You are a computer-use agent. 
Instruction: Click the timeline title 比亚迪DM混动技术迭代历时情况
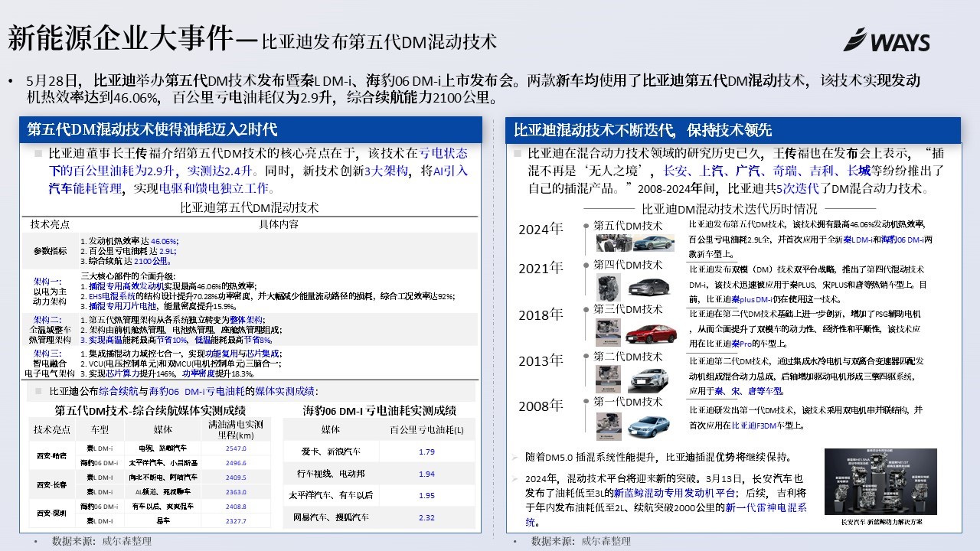click(729, 207)
